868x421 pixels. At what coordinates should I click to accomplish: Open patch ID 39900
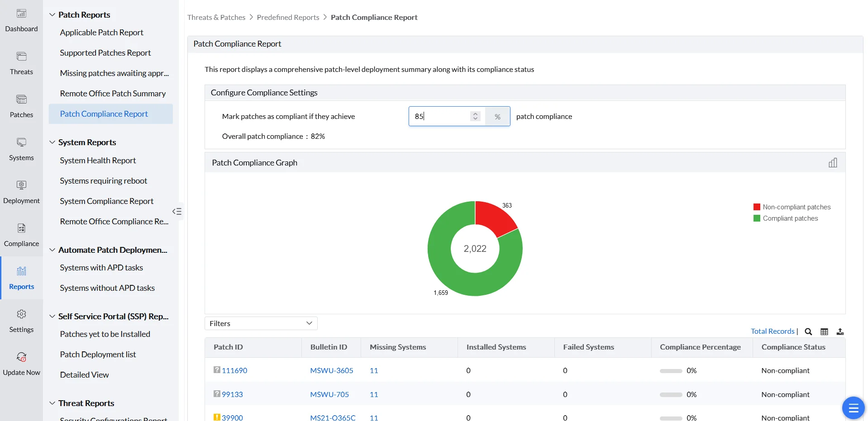click(x=232, y=417)
